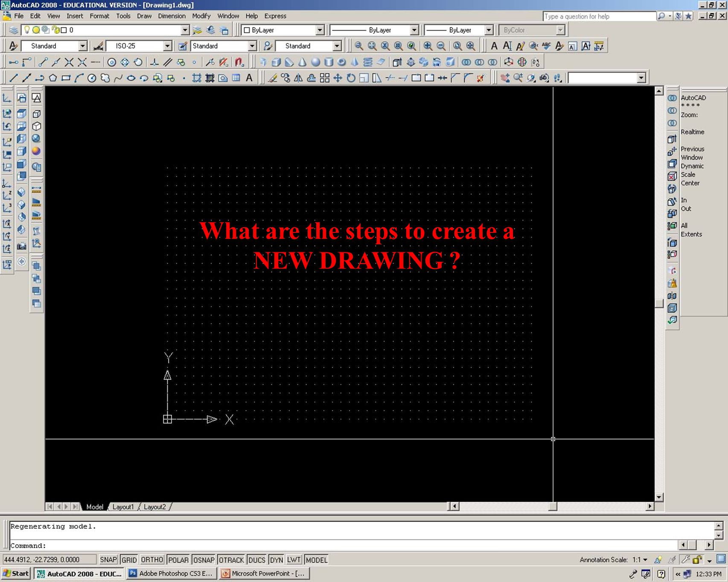Click the 'Type a question for help' field
The height and width of the screenshot is (582, 728).
point(600,16)
